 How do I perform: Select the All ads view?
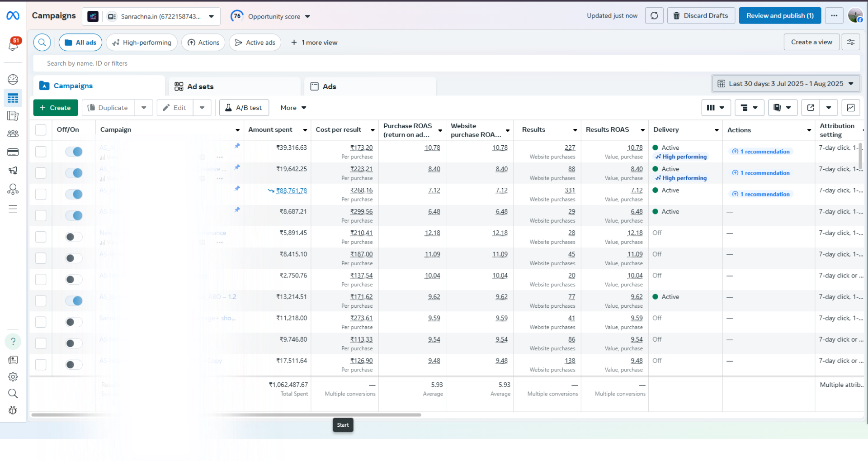click(x=80, y=43)
